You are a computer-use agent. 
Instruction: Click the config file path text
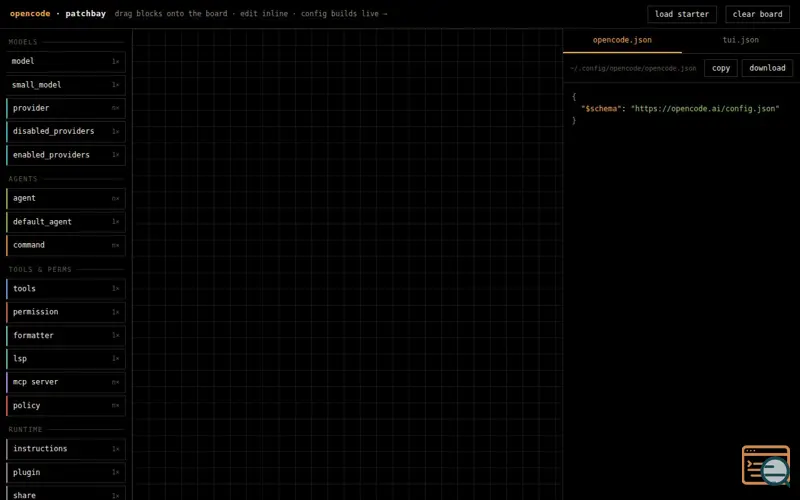[633, 68]
